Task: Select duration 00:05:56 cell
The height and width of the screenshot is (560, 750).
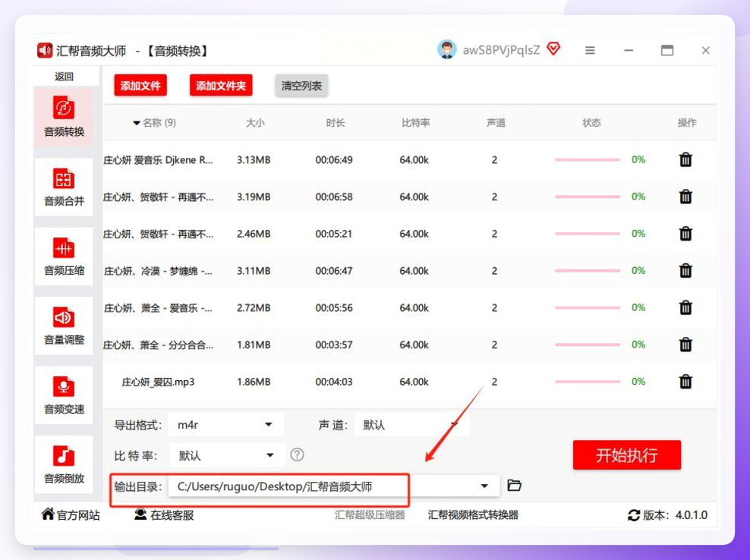Action: [x=334, y=308]
